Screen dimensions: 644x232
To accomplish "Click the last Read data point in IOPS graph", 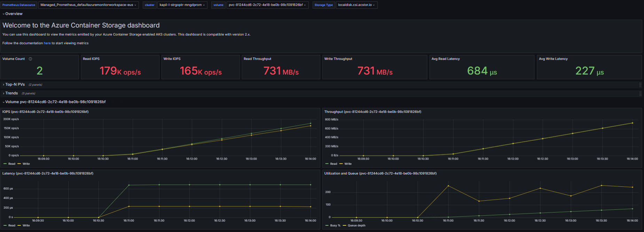I will pos(311,123).
